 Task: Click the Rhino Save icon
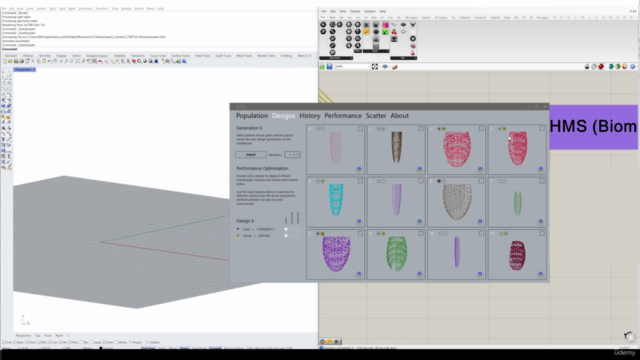(16, 61)
